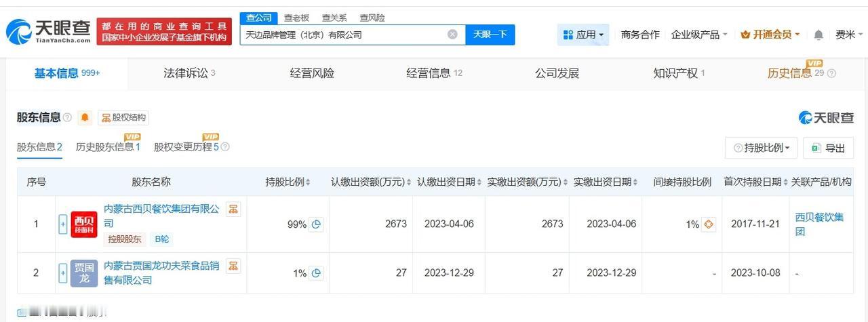
Task: Click the help icon next to 股权变更历程
Action: (x=225, y=147)
